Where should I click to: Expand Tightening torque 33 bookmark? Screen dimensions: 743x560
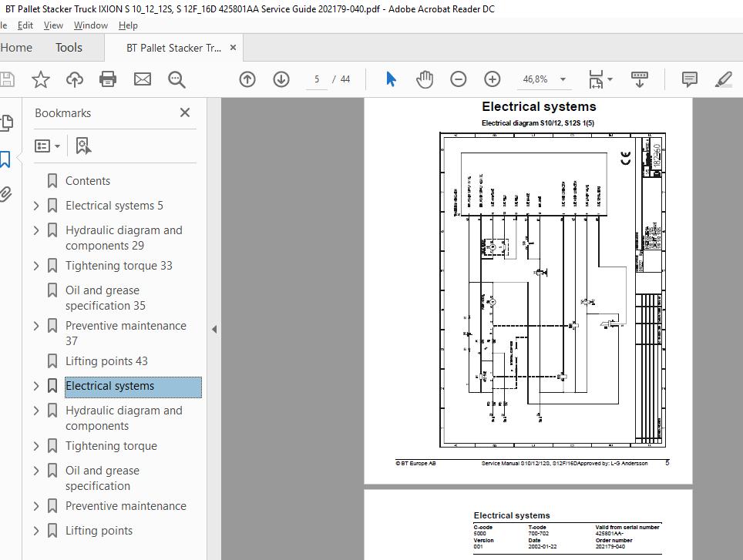(36, 266)
